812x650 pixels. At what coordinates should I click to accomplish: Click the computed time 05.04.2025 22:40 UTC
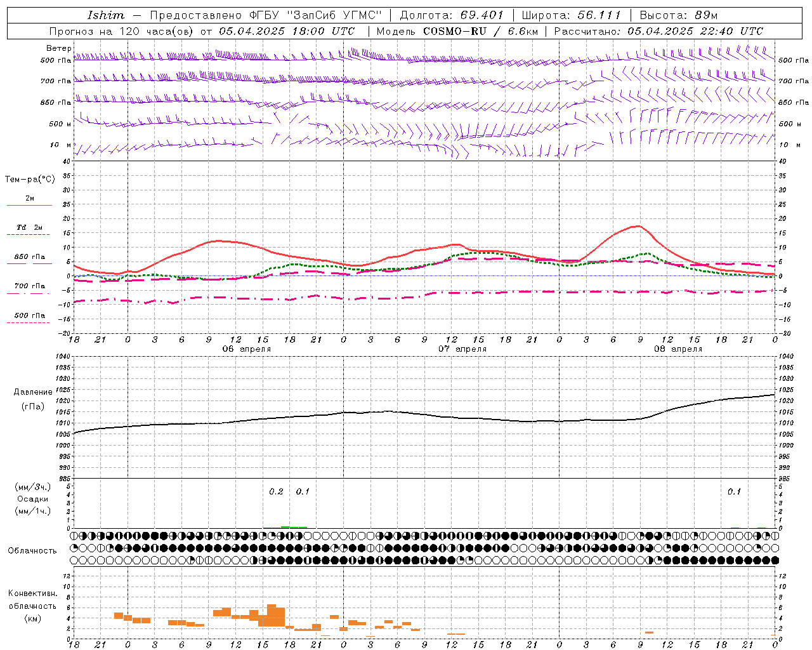pyautogui.click(x=695, y=30)
